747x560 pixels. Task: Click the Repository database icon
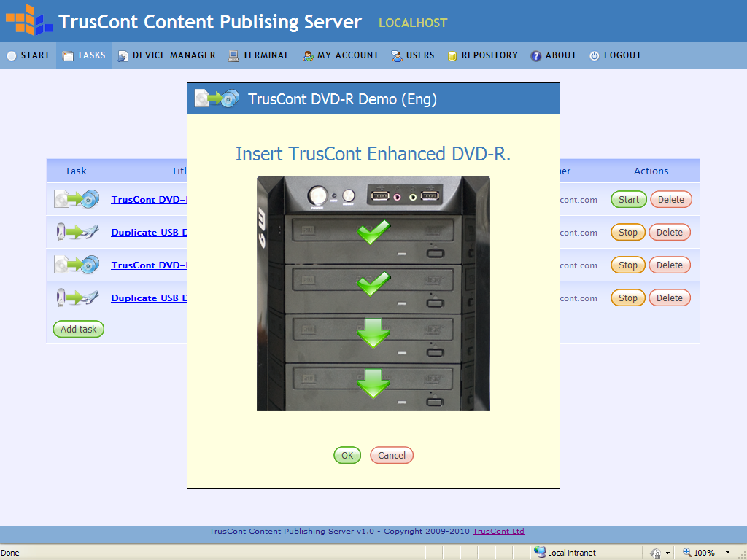tap(452, 56)
